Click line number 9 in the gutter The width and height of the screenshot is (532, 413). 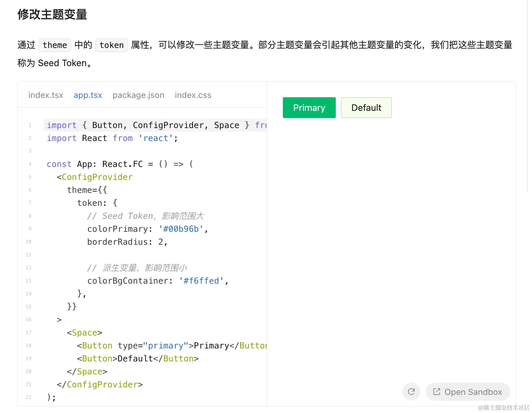coord(30,229)
